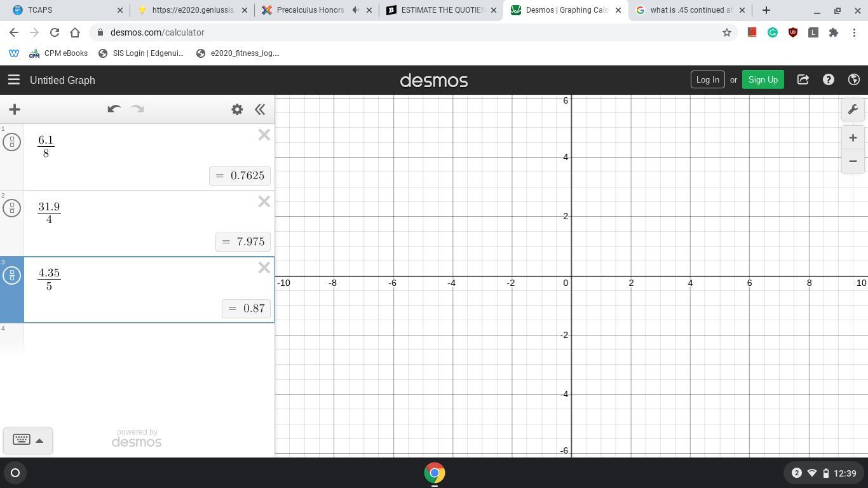
Task: Click the share graph icon
Action: (803, 79)
